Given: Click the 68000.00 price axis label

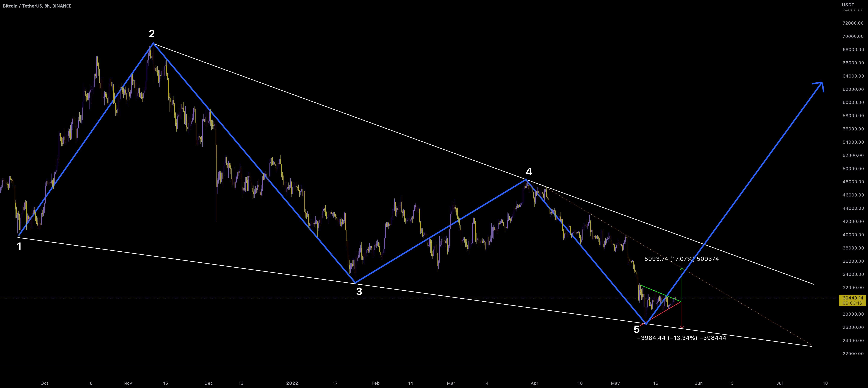Looking at the screenshot, I should [x=853, y=50].
